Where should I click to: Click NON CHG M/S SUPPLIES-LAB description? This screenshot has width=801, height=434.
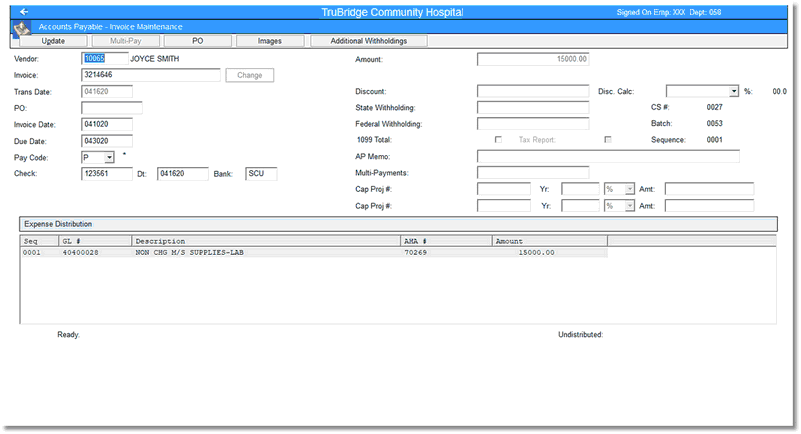pyautogui.click(x=190, y=253)
